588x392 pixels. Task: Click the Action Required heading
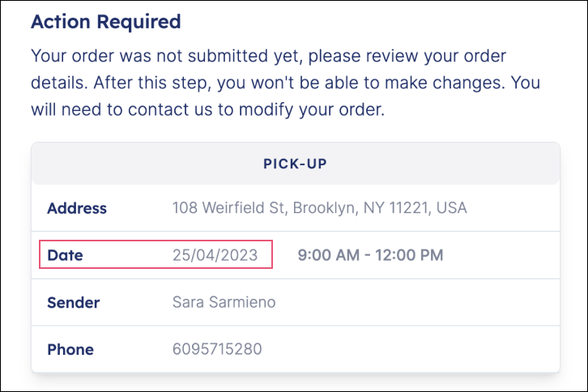coord(106,21)
